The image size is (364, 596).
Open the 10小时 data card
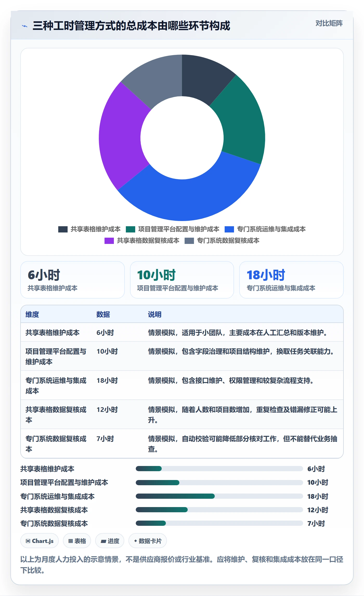[182, 280]
